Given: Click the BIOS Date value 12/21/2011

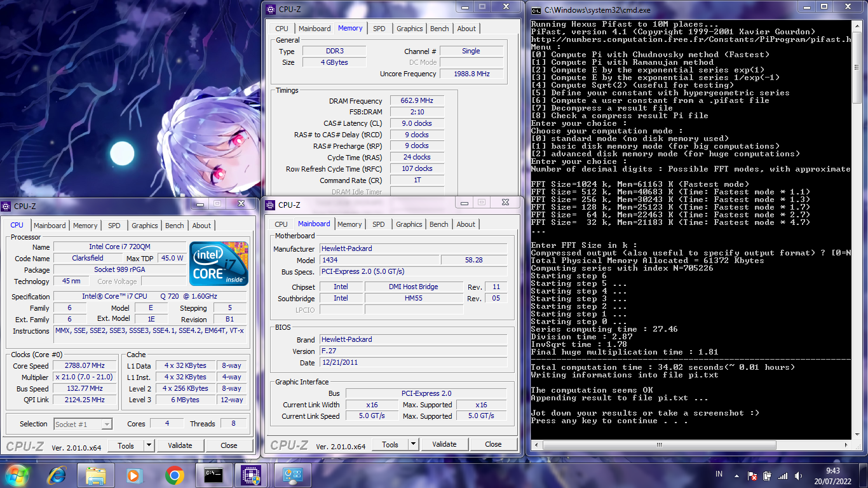Looking at the screenshot, I should pyautogui.click(x=413, y=362).
